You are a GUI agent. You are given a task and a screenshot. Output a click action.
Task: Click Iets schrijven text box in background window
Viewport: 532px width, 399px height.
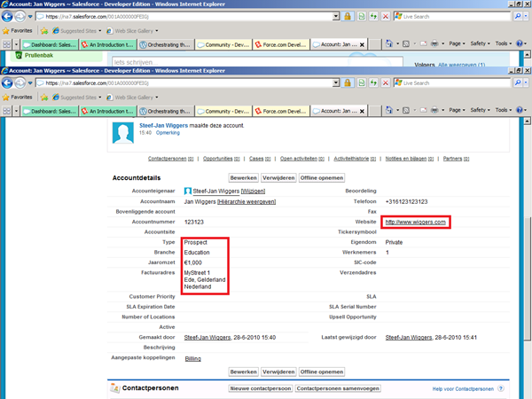[x=257, y=62]
